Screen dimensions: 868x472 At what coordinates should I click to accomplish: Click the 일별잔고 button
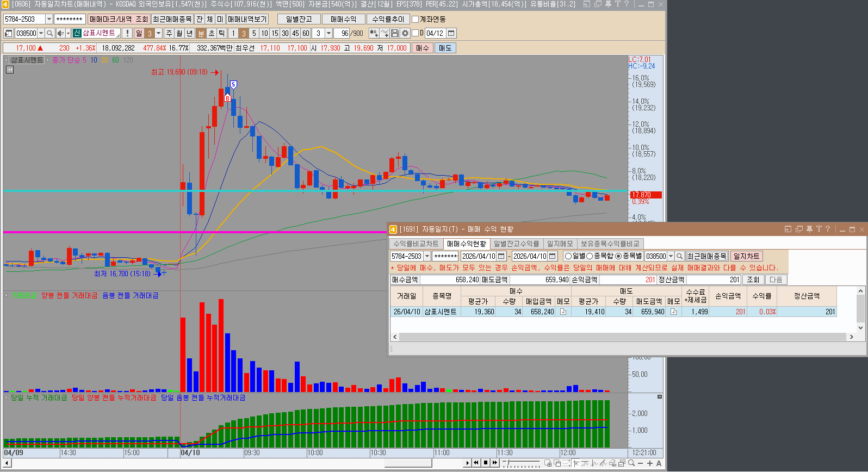299,19
